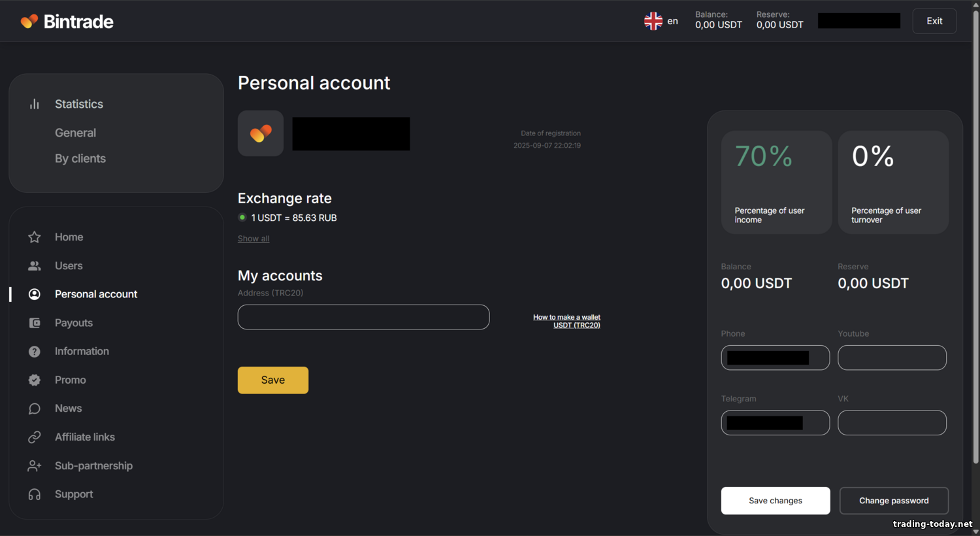Image resolution: width=980 pixels, height=536 pixels.
Task: Open General statistics menu item
Action: point(75,133)
